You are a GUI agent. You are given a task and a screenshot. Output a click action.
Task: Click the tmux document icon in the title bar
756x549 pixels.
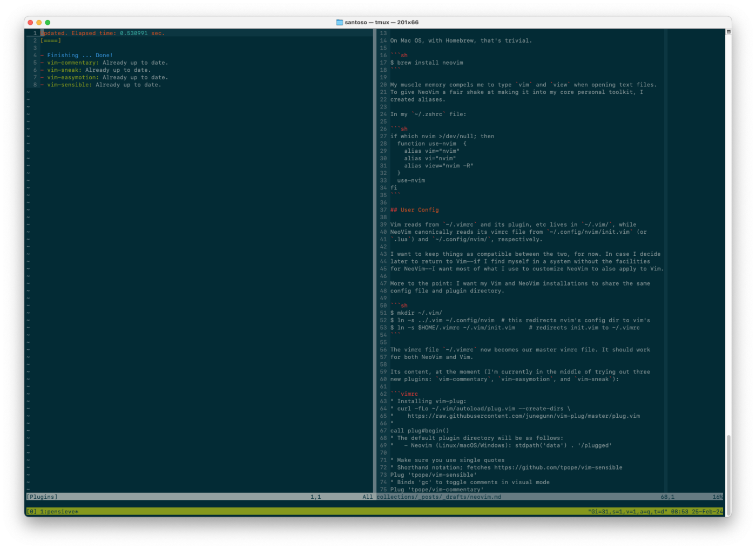[340, 22]
